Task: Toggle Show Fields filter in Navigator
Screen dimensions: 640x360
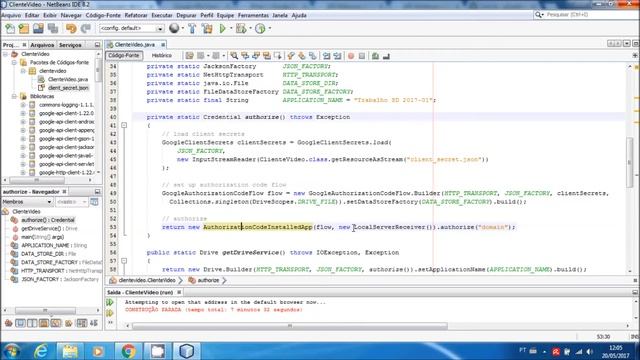Action: point(20,323)
